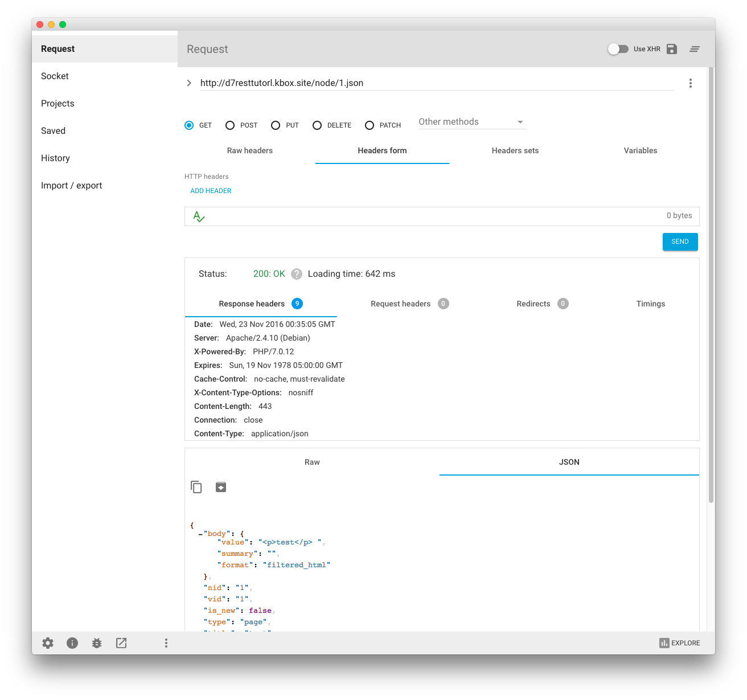
Task: Open the Timings tab
Action: [651, 304]
